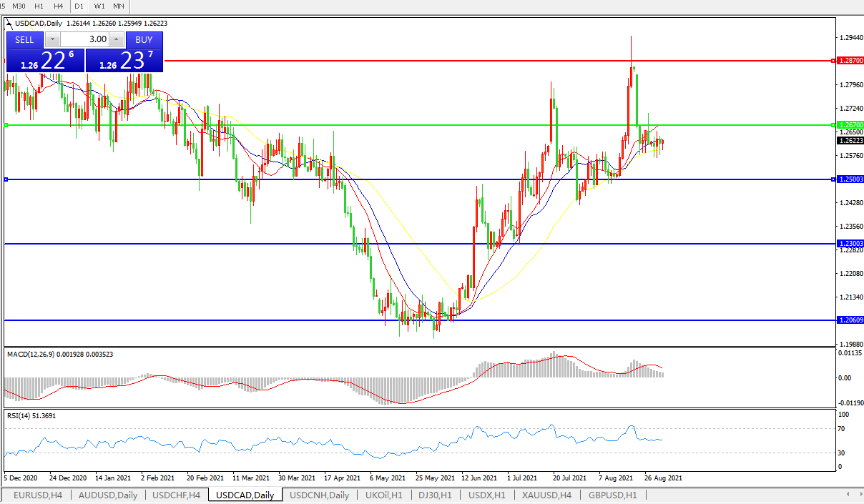The height and width of the screenshot is (504, 864).
Task: Click the 3.00 lot volume field
Action: (84, 40)
